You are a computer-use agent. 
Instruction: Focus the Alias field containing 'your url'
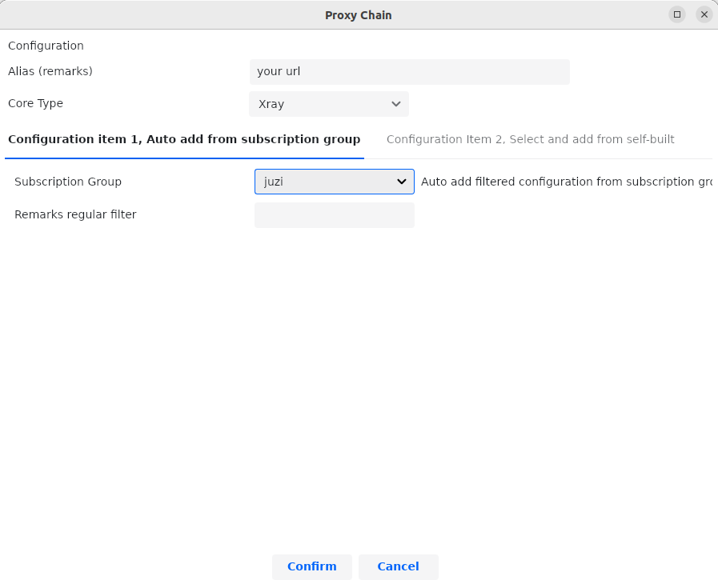[409, 71]
